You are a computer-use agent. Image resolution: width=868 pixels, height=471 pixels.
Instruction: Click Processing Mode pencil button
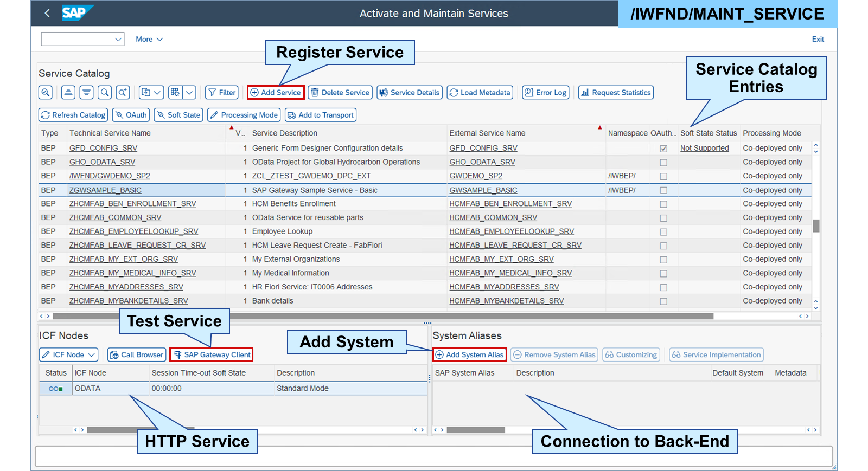pos(244,115)
